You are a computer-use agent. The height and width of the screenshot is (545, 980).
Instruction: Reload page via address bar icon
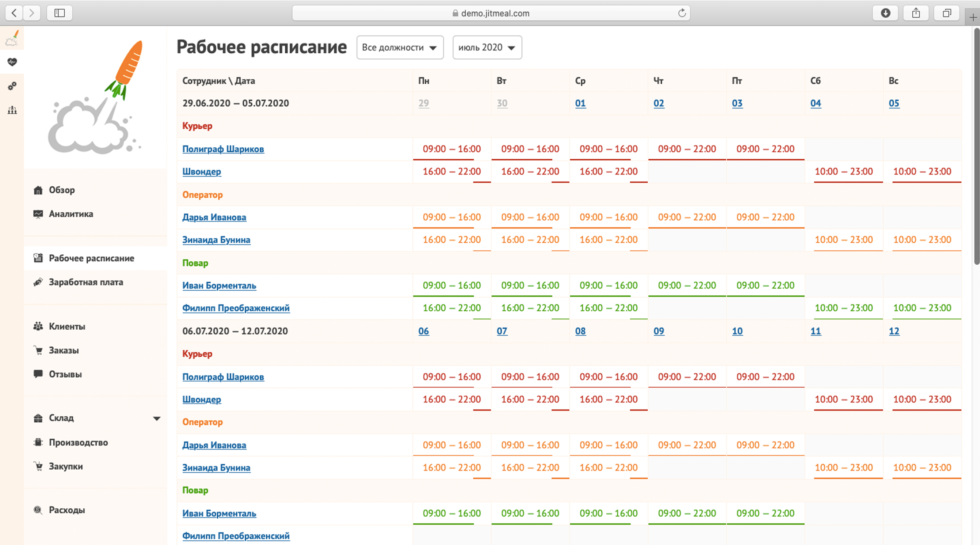click(x=682, y=13)
